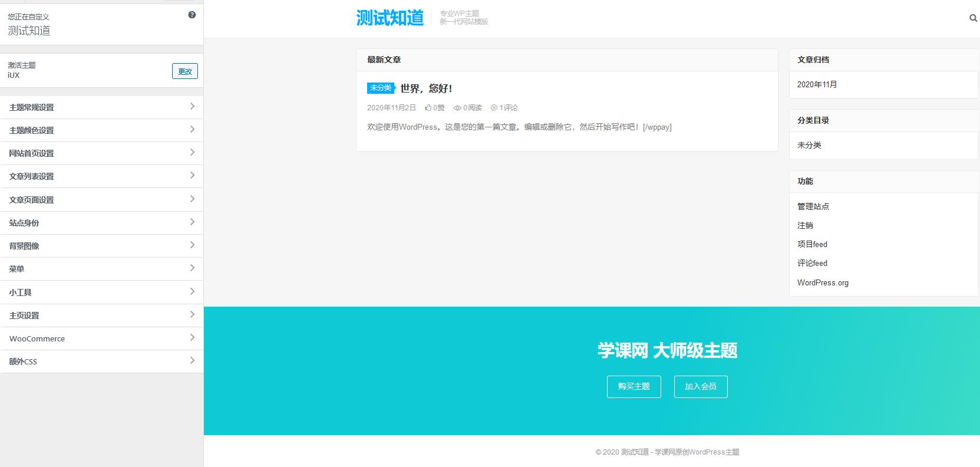This screenshot has height=467, width=980.
Task: Click the help question mark icon
Action: pyautogui.click(x=192, y=15)
